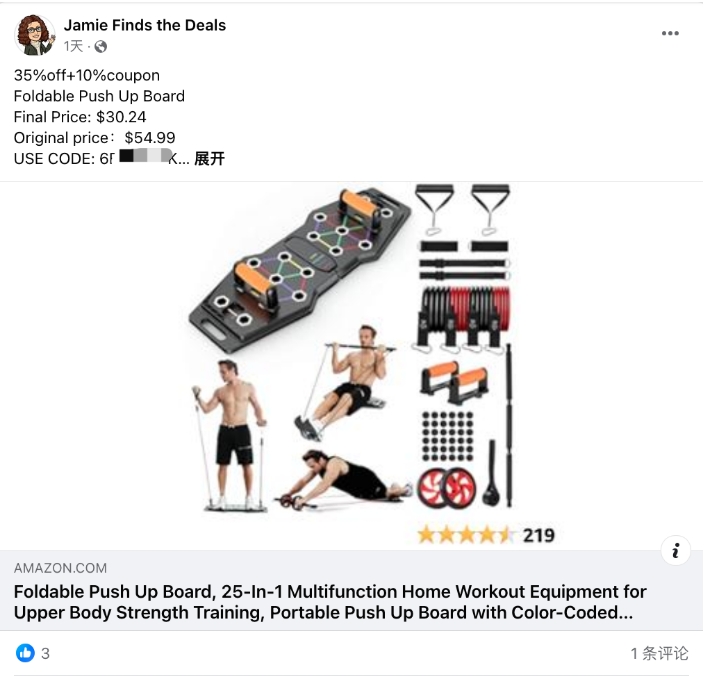Click the 219 review count in image
Image resolution: width=704 pixels, height=677 pixels.
(x=539, y=535)
